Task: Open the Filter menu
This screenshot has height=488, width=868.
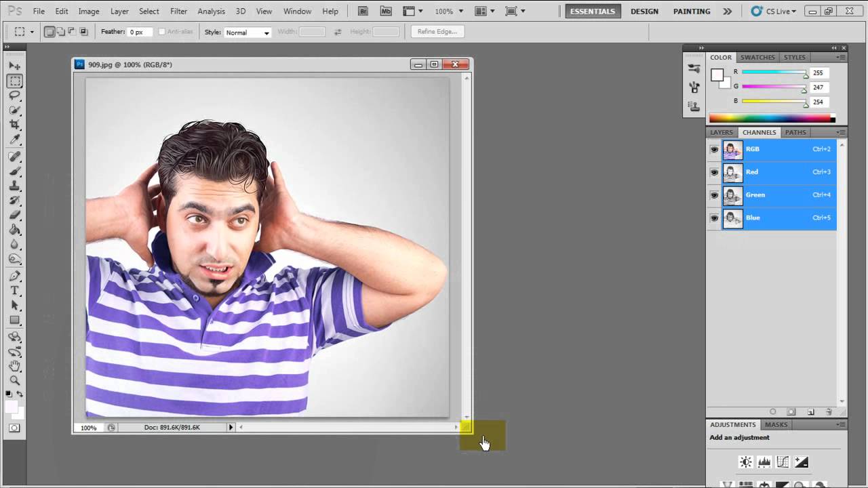Action: tap(179, 12)
